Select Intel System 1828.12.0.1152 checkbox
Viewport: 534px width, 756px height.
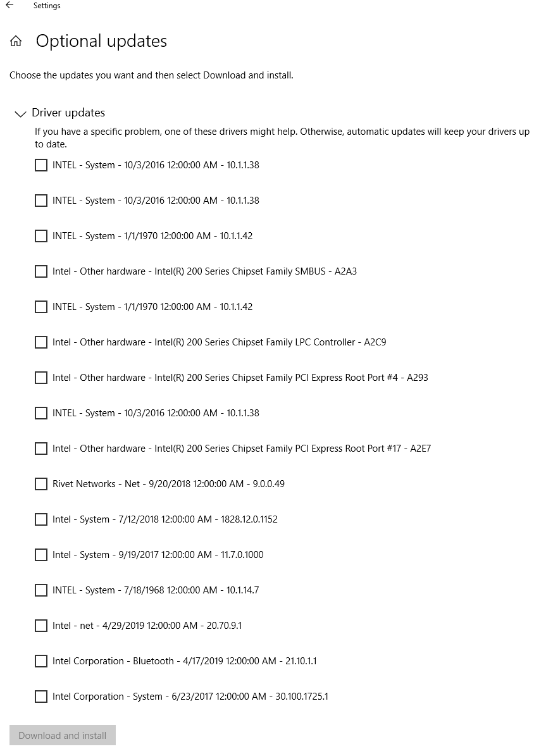click(41, 519)
